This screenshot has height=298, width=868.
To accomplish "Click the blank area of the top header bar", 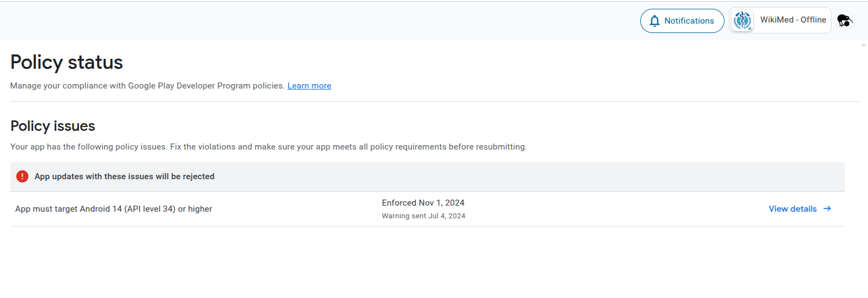I will click(330, 21).
